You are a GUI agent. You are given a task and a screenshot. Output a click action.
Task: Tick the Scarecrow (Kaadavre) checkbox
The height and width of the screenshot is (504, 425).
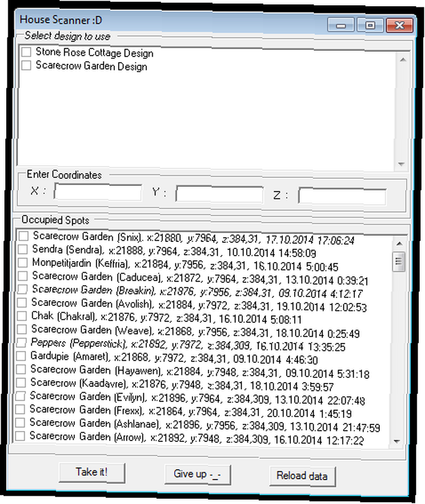[x=21, y=383]
